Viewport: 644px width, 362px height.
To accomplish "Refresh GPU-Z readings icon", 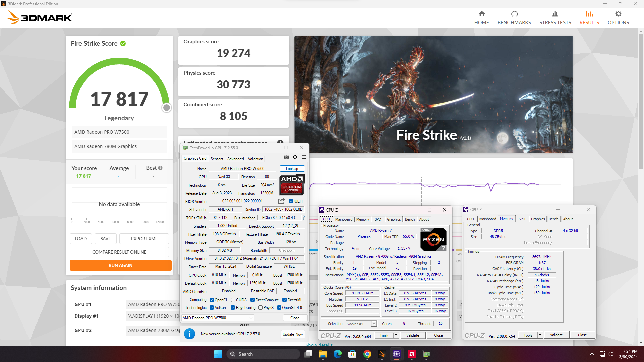I will pyautogui.click(x=295, y=157).
